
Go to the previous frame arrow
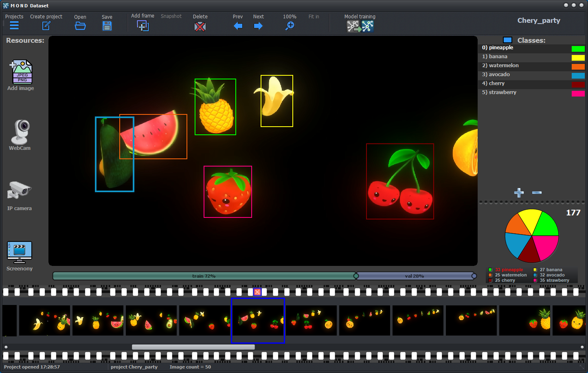[238, 26]
